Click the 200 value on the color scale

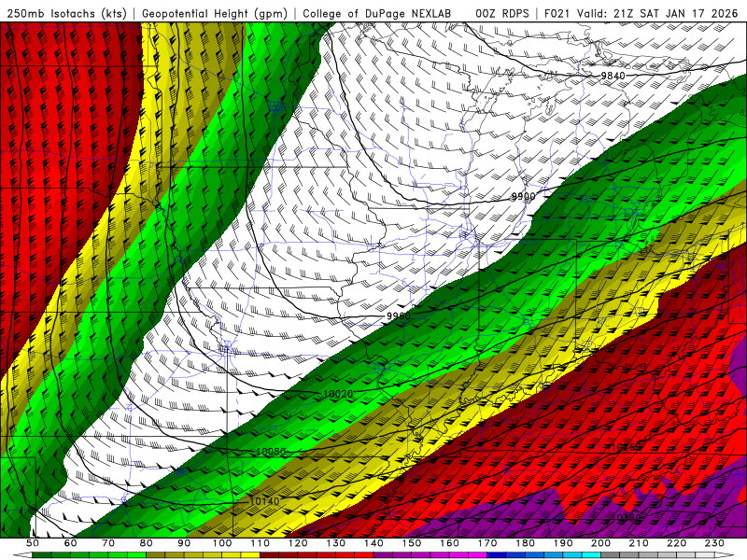pyautogui.click(x=600, y=543)
